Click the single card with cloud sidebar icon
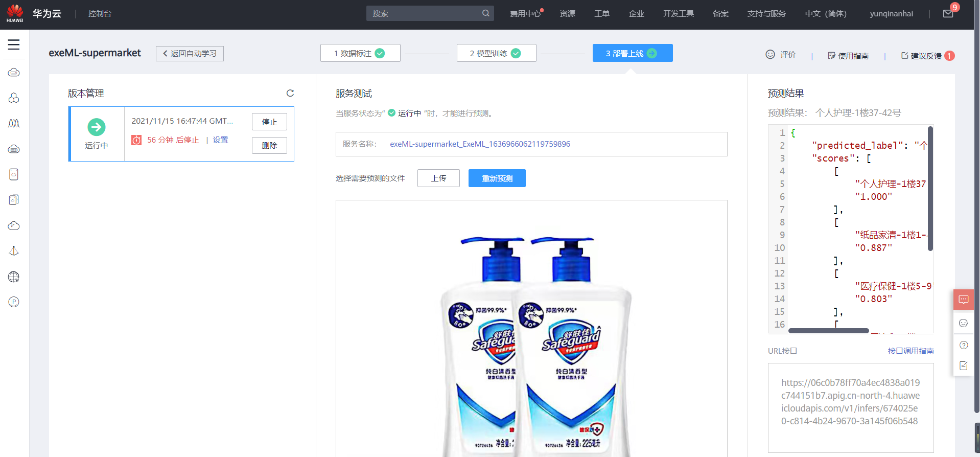Viewport: 980px width, 457px height. tap(14, 174)
